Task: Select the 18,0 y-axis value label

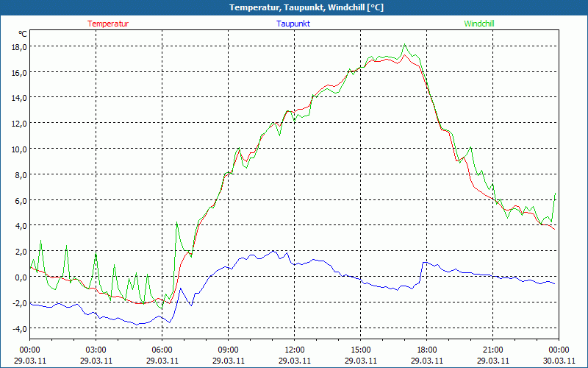Action: point(18,46)
